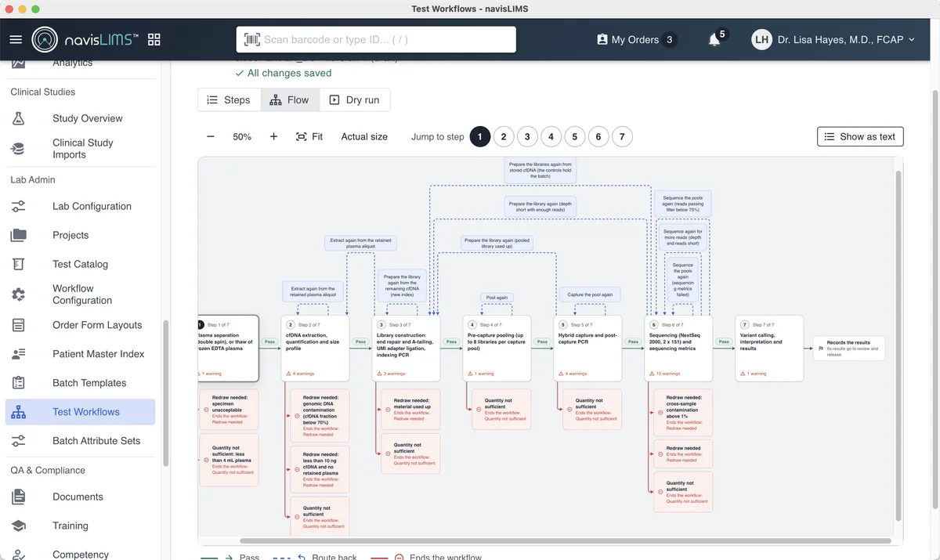This screenshot has height=560, width=940.
Task: Switch to the Steps view
Action: (x=229, y=99)
